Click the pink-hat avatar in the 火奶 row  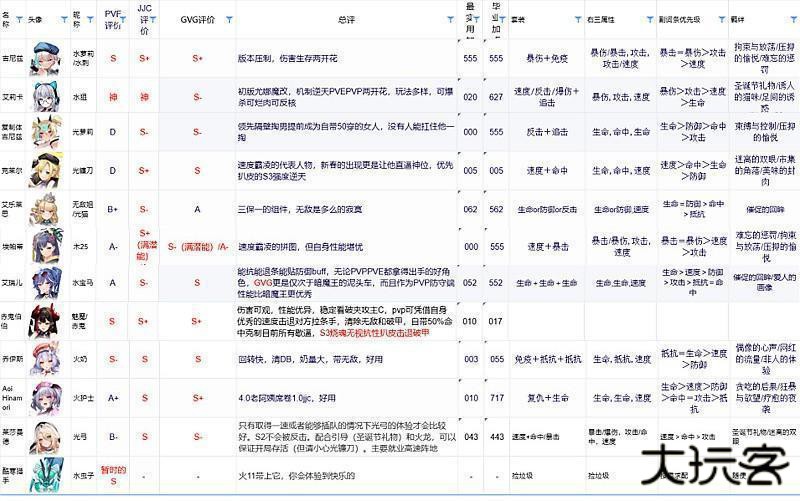47,359
